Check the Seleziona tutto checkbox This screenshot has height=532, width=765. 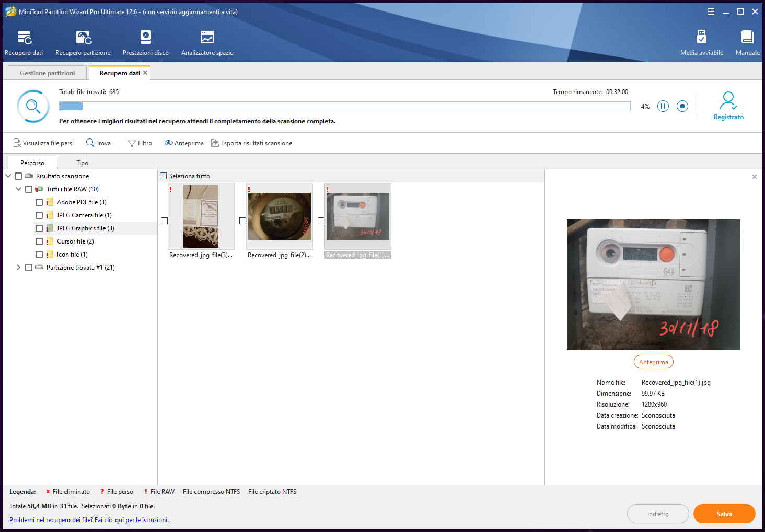tap(164, 176)
